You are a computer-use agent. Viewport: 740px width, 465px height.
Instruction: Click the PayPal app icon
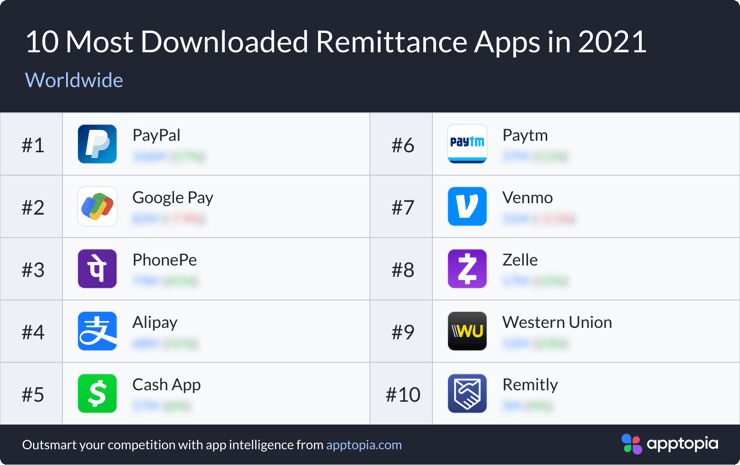click(x=97, y=145)
